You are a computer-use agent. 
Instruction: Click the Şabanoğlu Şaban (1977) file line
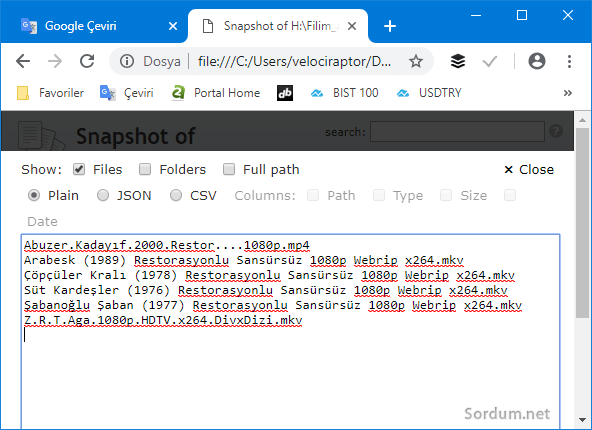click(x=273, y=305)
